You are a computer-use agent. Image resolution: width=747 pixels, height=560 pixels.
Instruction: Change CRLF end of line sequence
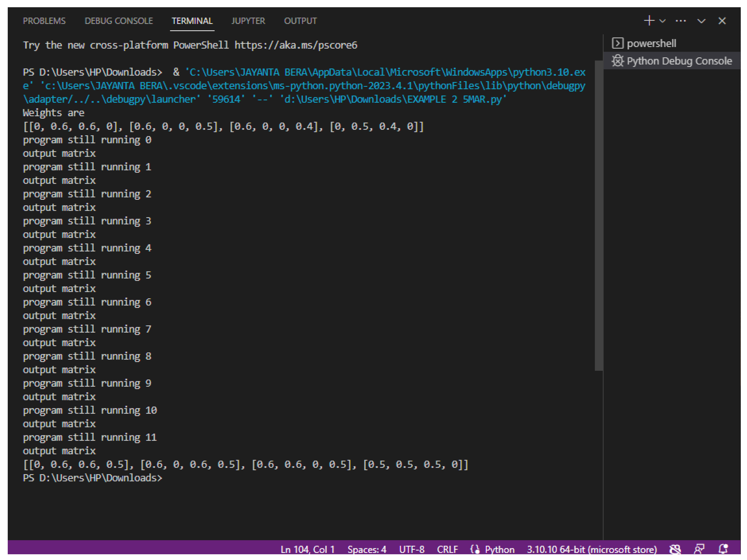(447, 549)
